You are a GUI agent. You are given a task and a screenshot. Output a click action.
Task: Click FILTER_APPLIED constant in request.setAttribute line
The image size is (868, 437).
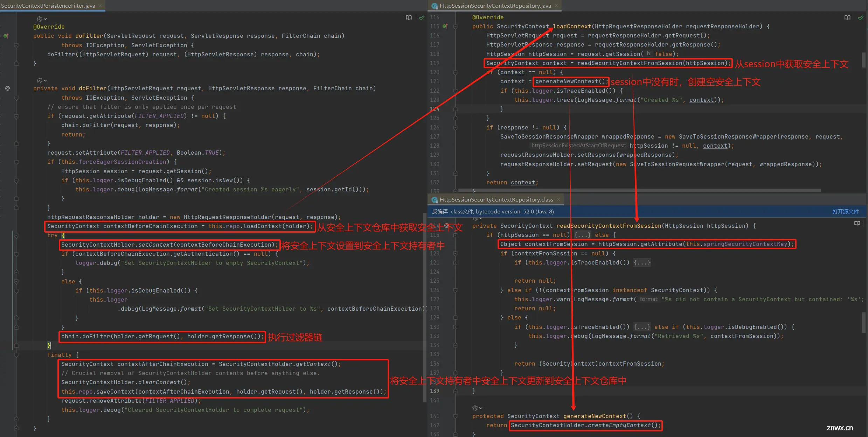(x=145, y=153)
